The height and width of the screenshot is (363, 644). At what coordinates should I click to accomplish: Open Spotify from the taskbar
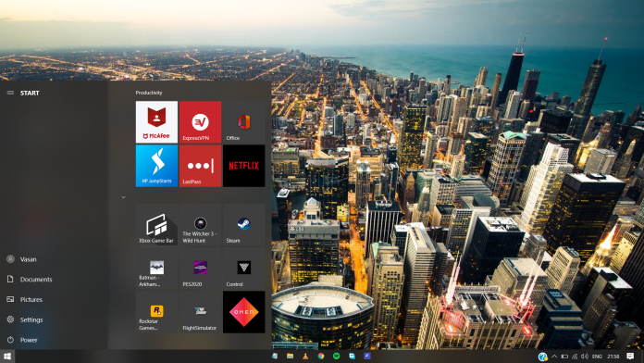click(337, 356)
